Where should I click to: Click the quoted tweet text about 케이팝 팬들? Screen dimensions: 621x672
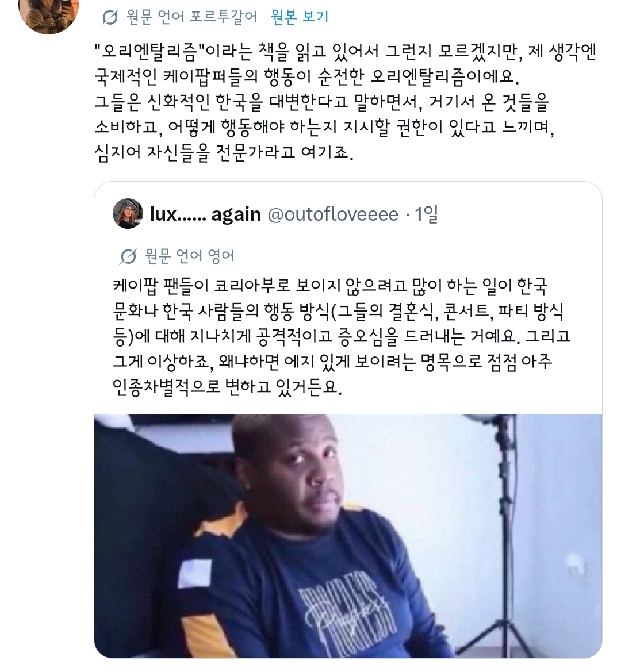[342, 336]
